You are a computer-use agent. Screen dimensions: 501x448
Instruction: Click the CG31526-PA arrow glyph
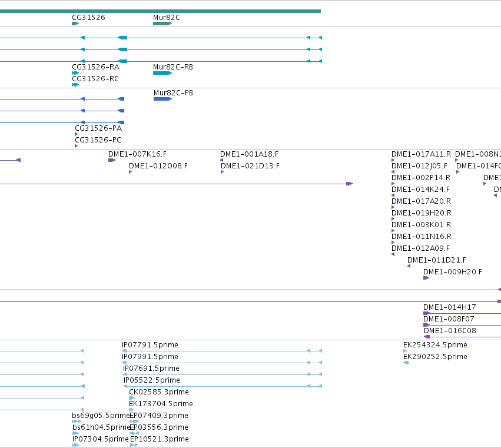77,135
